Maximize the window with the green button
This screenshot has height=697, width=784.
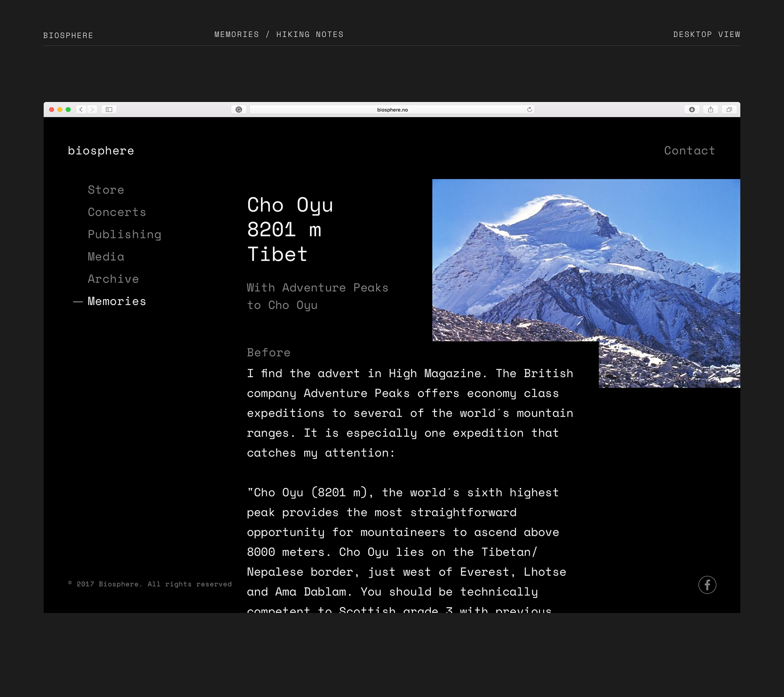point(68,109)
